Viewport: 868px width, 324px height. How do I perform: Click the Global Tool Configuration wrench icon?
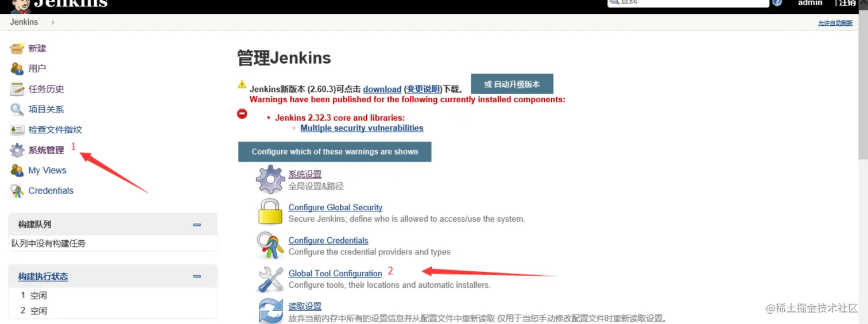270,279
